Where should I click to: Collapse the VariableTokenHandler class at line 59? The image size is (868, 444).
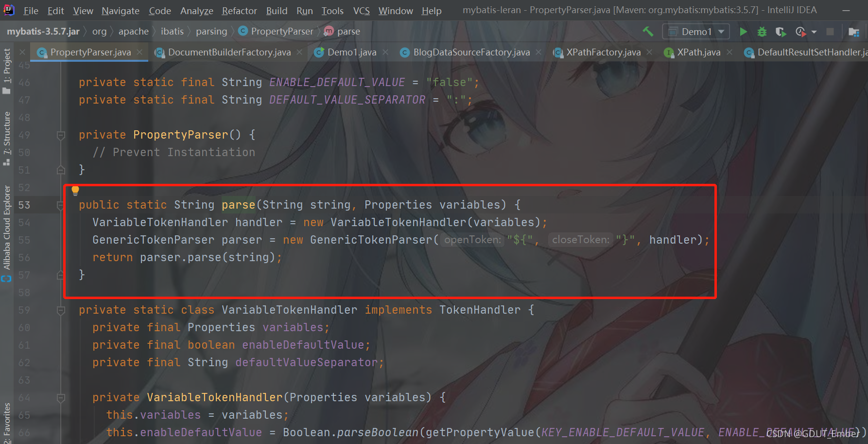coord(61,310)
